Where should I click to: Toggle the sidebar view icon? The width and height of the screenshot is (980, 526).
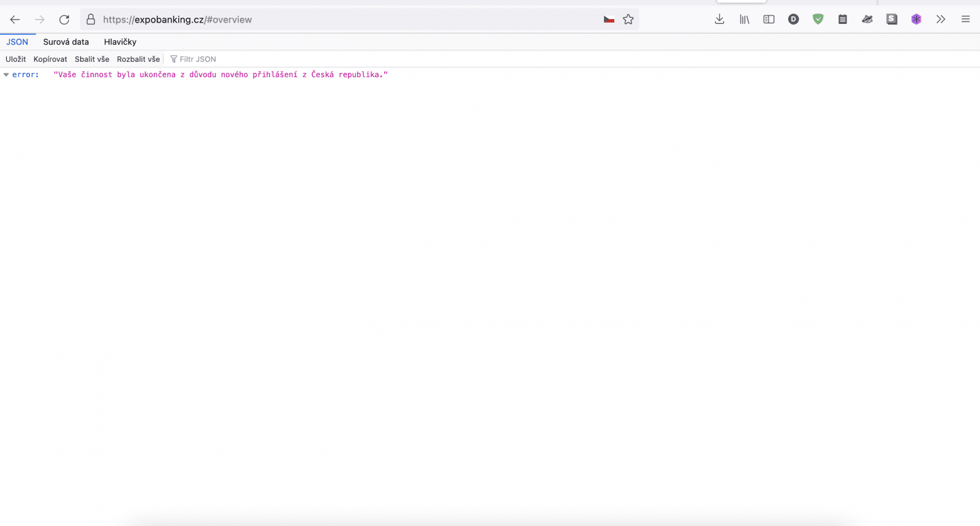click(769, 20)
